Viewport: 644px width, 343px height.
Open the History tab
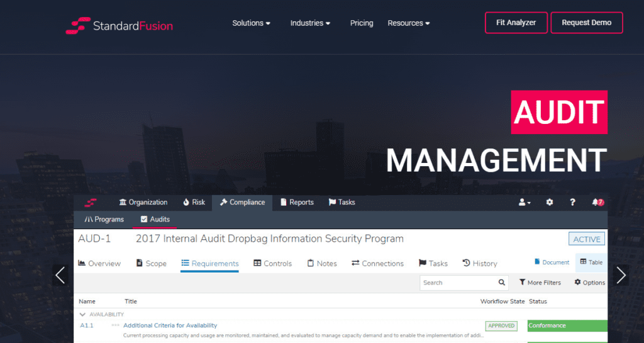coord(480,263)
